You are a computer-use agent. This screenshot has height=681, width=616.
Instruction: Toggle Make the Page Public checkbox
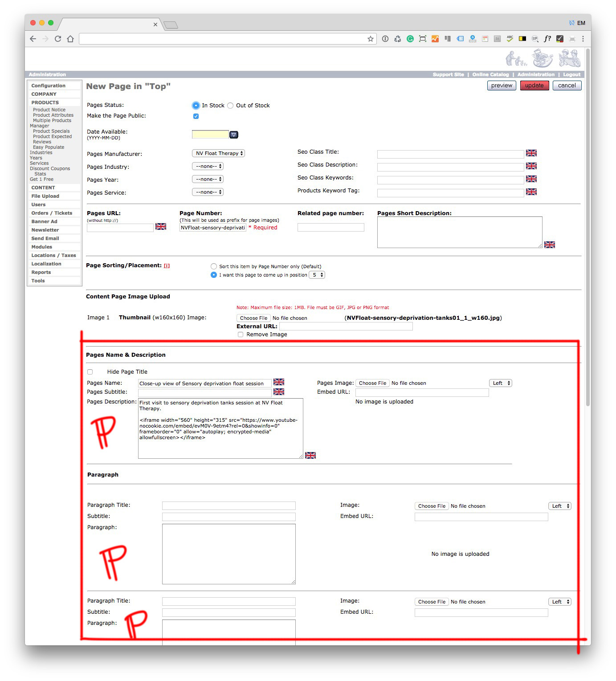tap(196, 116)
